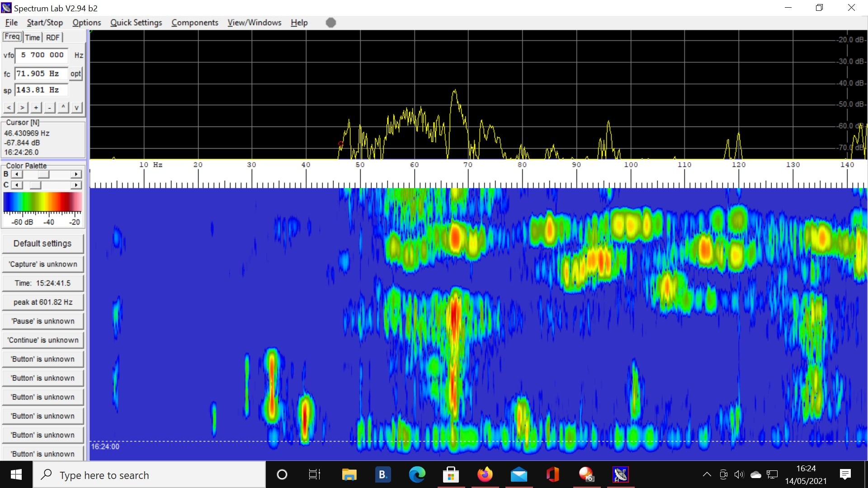Viewport: 868px width, 488px height.
Task: Click the fc center frequency field
Action: [41, 74]
